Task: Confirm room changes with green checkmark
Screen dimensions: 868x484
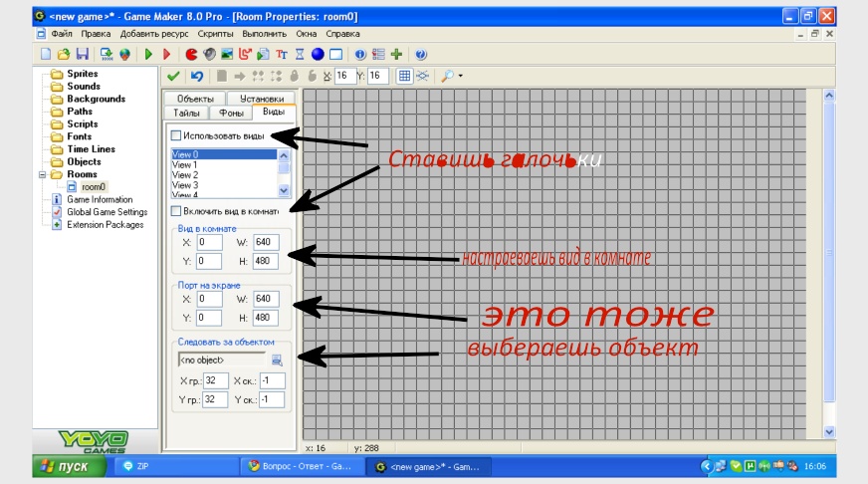Action: pos(173,76)
